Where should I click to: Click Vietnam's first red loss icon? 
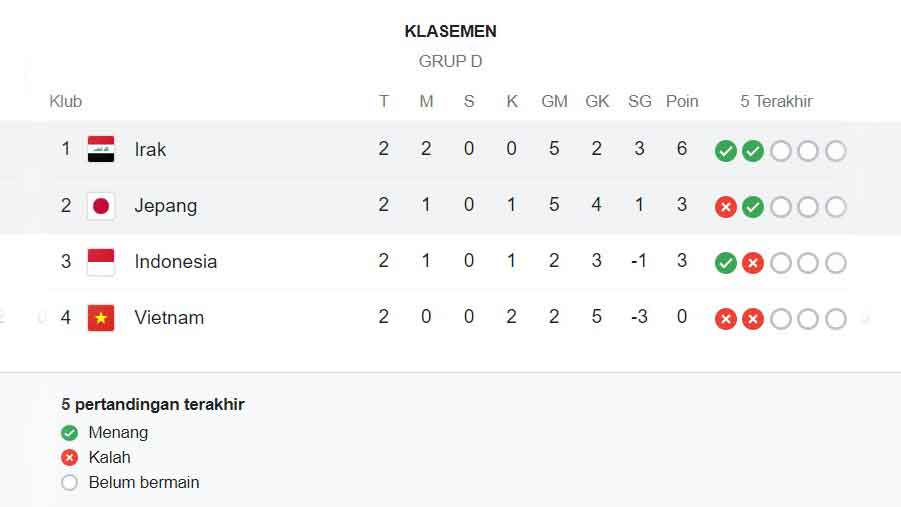(x=726, y=319)
